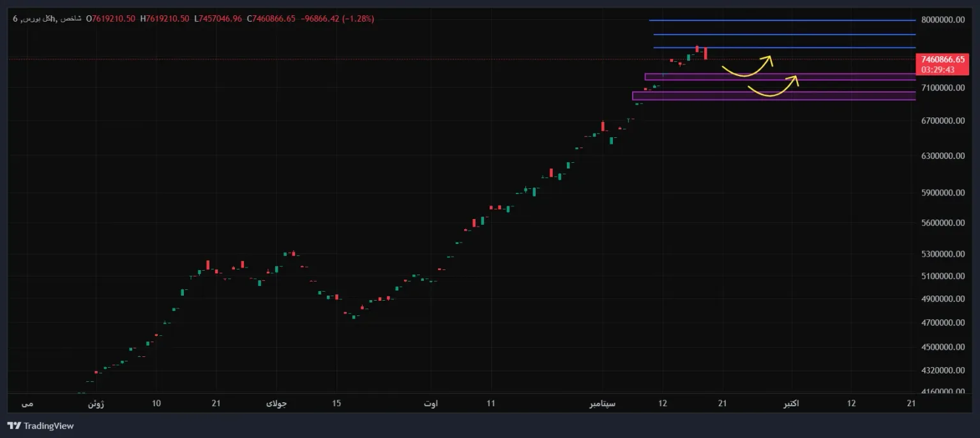Click the latest large red candle
Viewport: 980px width, 438px height.
click(705, 54)
